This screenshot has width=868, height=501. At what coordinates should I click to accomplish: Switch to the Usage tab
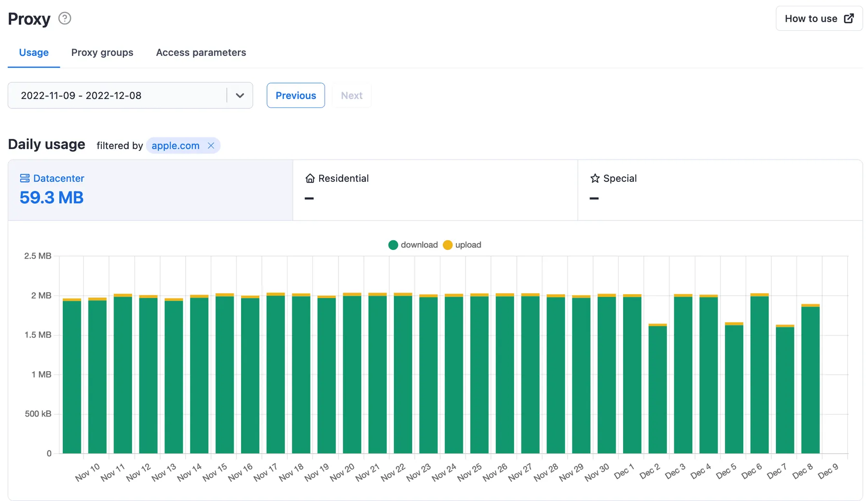click(34, 53)
